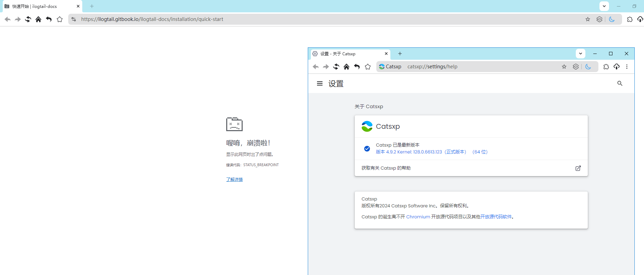Open tab search dropdown in settings window
Viewport: 644px width, 275px height.
point(581,54)
